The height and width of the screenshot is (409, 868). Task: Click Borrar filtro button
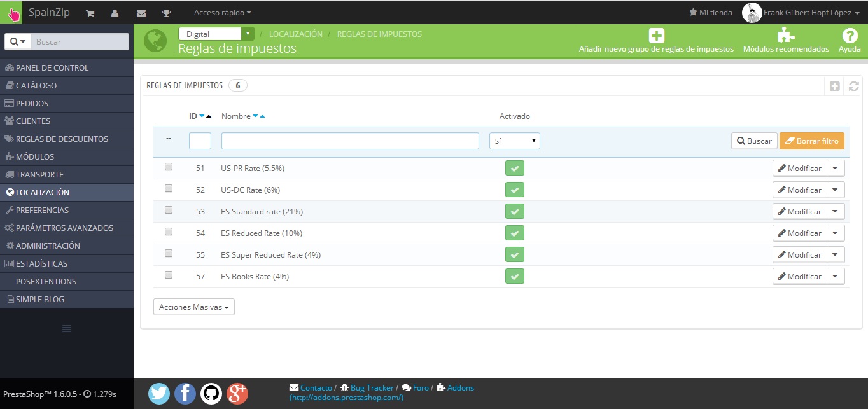click(x=812, y=141)
